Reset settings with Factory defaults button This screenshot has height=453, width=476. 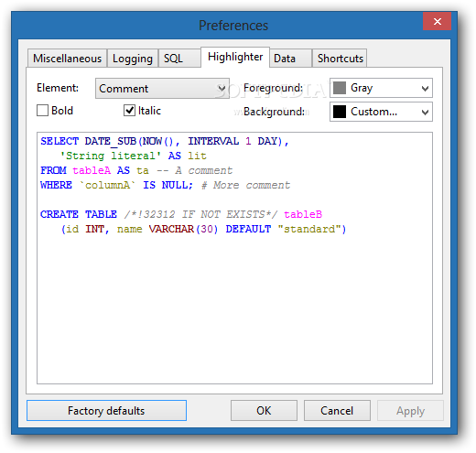point(106,411)
